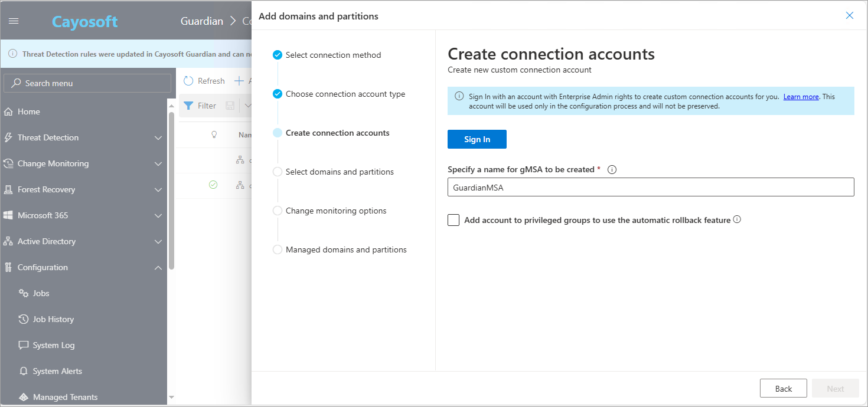
Task: Open System Alerts bell item
Action: [x=57, y=371]
